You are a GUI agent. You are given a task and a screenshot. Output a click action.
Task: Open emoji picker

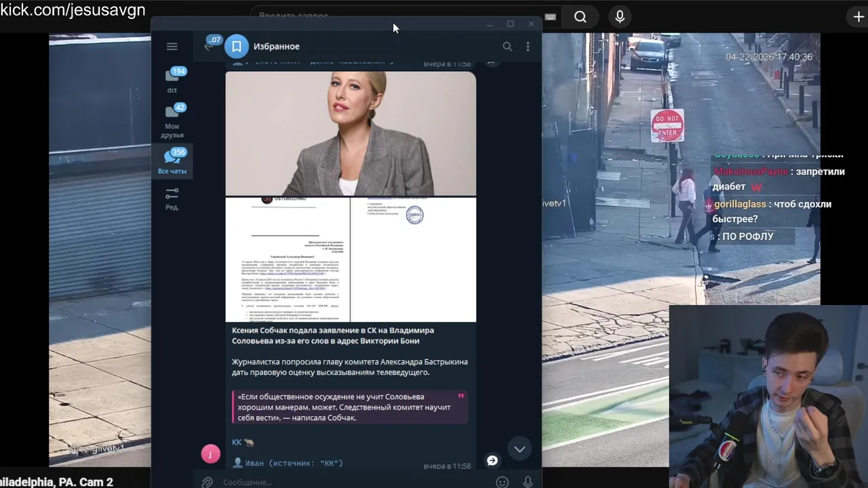pos(502,482)
